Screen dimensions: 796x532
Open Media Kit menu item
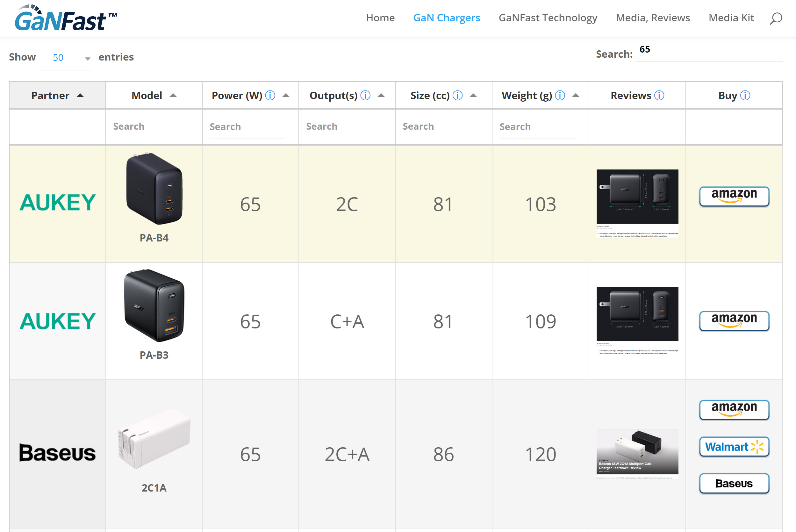point(731,18)
